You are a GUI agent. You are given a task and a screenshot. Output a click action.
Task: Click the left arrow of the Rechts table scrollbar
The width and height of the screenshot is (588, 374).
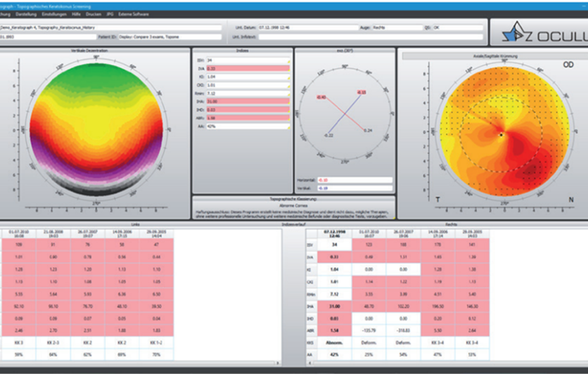point(309,363)
